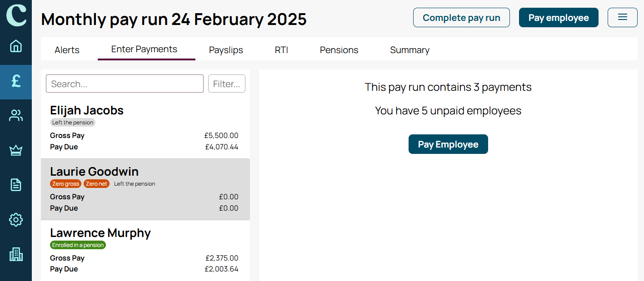Click the company building icon

click(16, 254)
